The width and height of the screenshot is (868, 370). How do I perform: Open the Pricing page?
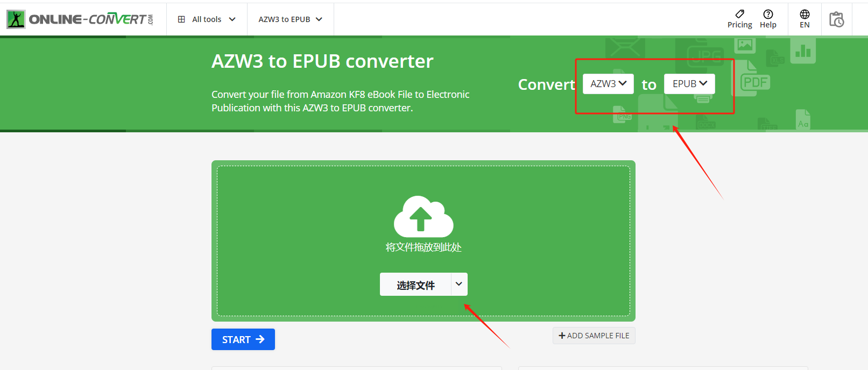[740, 19]
